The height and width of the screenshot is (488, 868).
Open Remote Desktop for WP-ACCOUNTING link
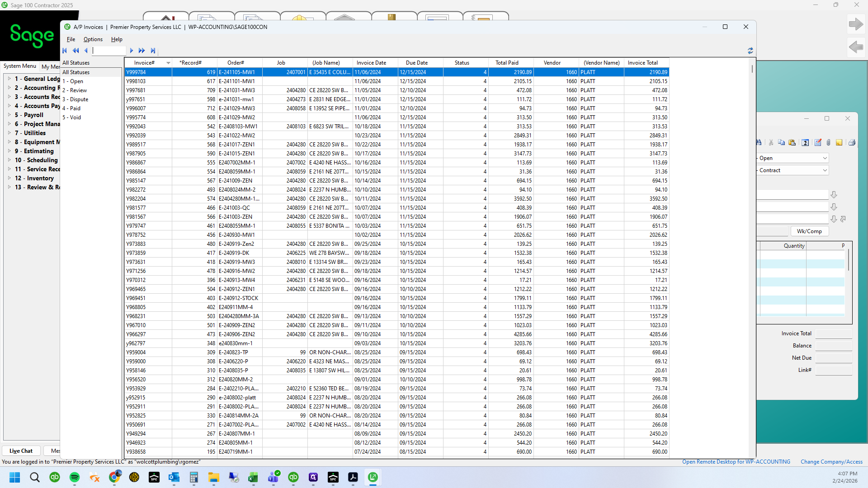pos(736,462)
